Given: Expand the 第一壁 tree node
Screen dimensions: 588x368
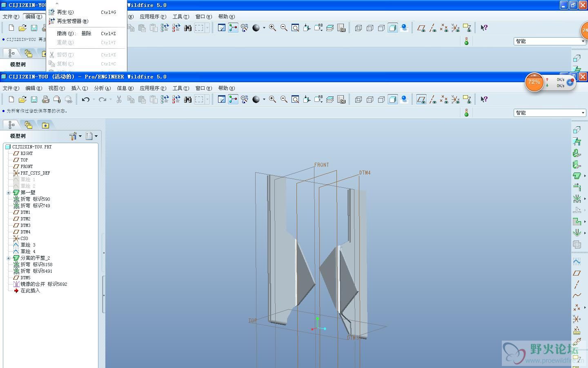Looking at the screenshot, I should tap(9, 193).
